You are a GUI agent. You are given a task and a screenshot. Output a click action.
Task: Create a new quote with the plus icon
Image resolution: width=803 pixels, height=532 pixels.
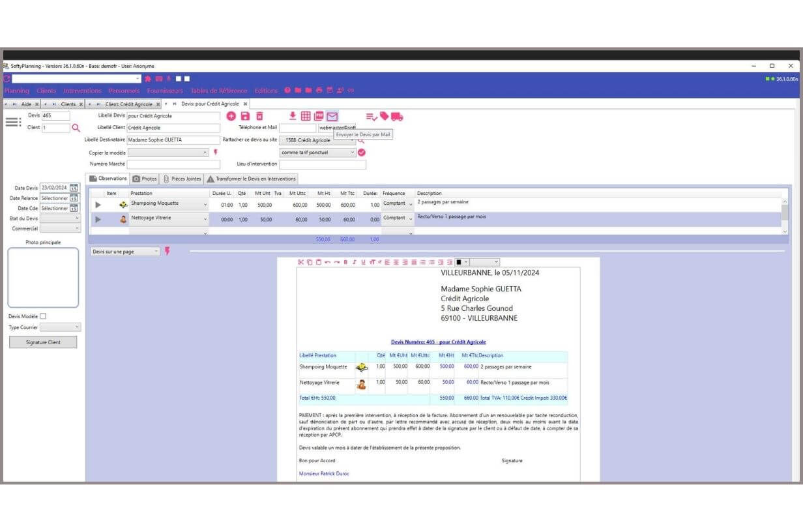coord(231,116)
